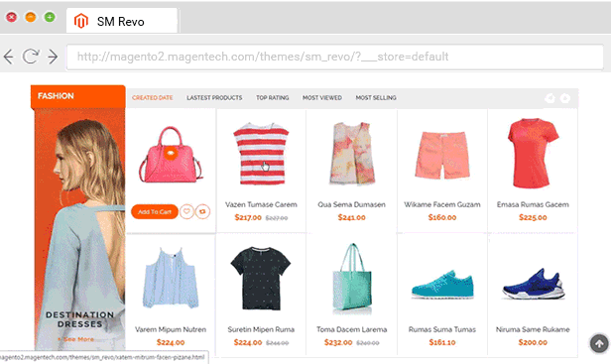Open quick view eye icon on pink handbag
The width and height of the screenshot is (611, 364).
pos(171,154)
